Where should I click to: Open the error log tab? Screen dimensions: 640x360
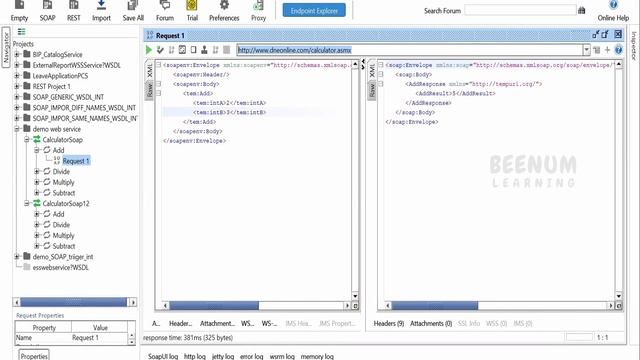pyautogui.click(x=251, y=356)
